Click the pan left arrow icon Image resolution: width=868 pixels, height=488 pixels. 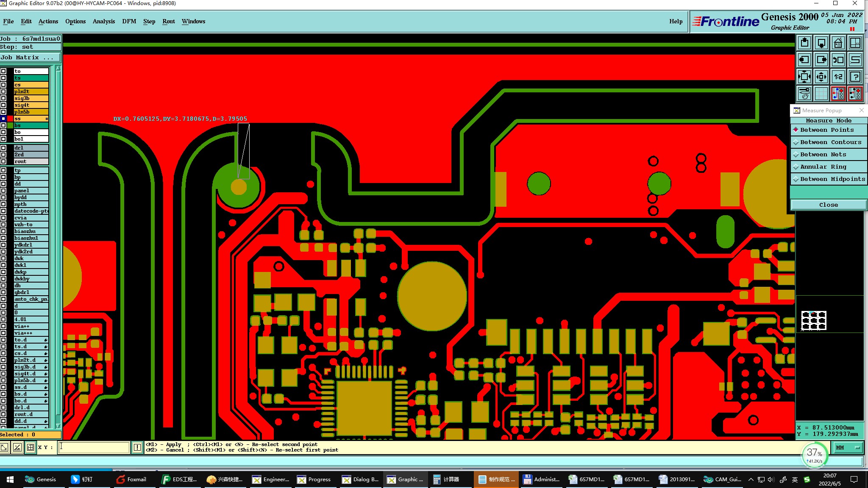[804, 60]
